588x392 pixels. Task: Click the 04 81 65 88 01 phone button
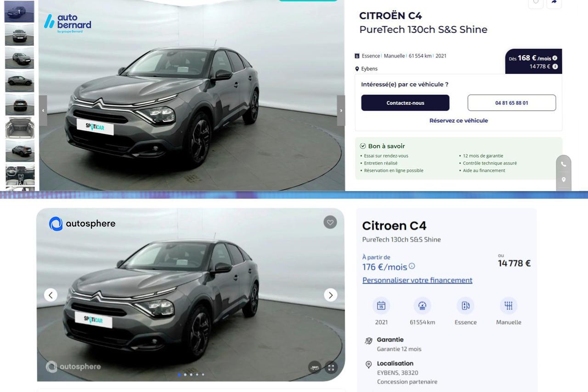(x=512, y=103)
